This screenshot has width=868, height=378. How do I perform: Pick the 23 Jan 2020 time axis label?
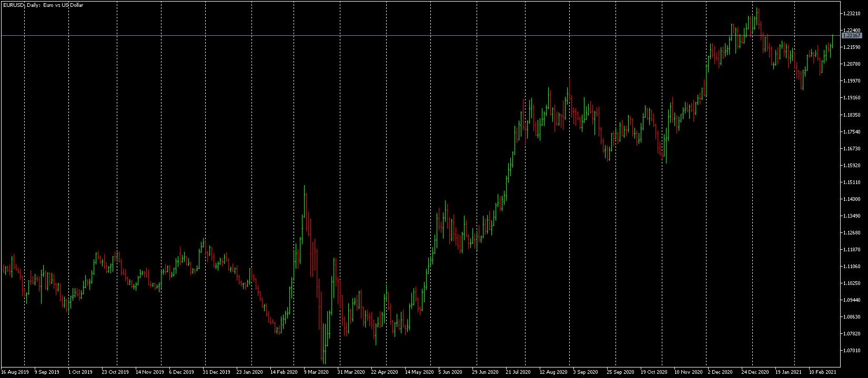(250, 372)
